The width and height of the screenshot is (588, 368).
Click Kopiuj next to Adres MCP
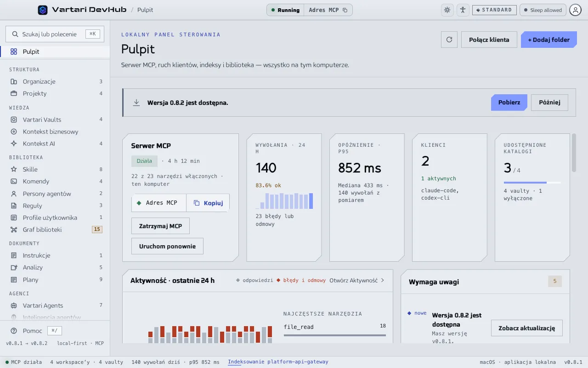[x=208, y=203]
